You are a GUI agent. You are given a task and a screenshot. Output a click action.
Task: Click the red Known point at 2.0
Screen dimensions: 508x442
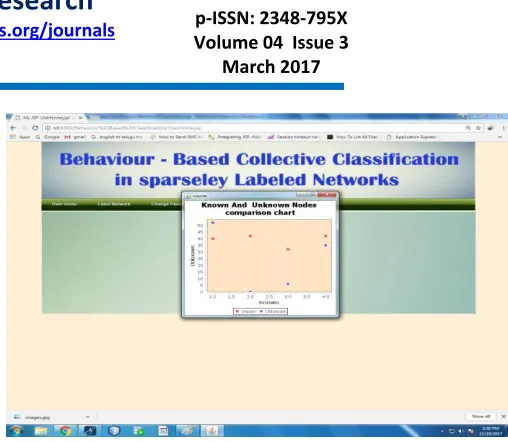(250, 236)
